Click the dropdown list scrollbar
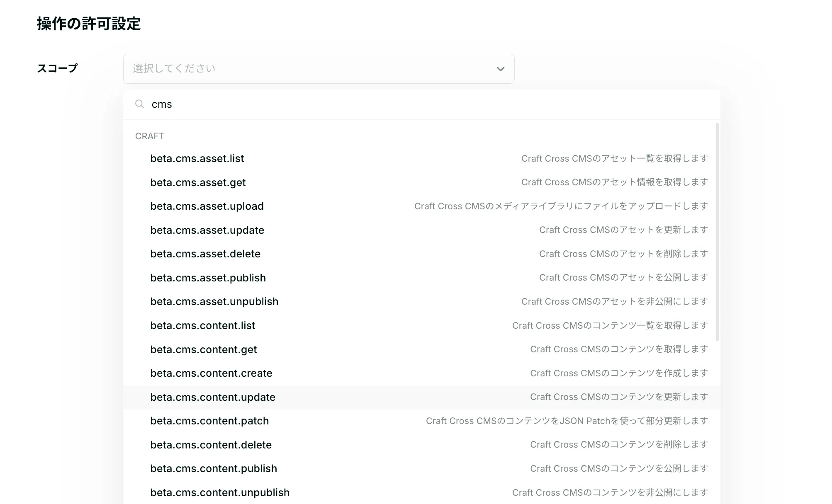 point(717,232)
